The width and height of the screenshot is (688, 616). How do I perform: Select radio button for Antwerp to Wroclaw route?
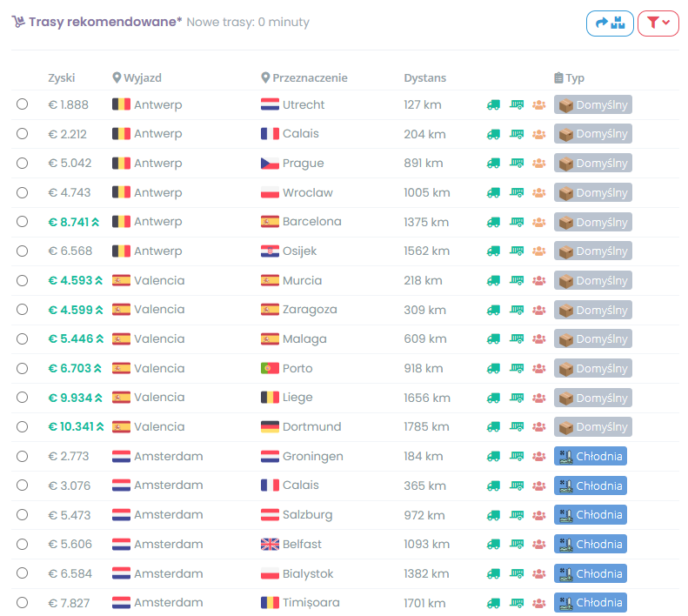(22, 192)
